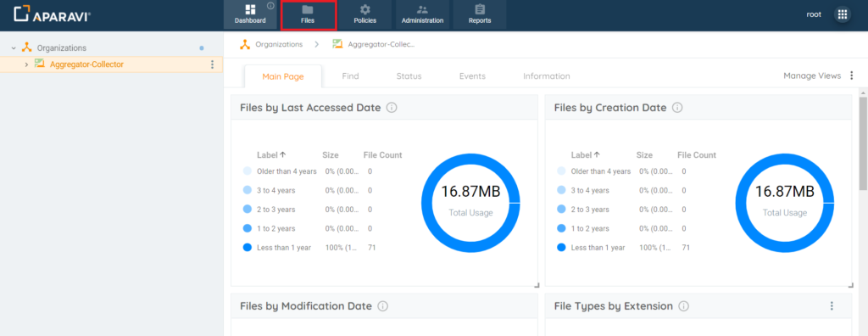Image resolution: width=868 pixels, height=336 pixels.
Task: Toggle 'Older than 4 years' swatch in Creation Date
Action: click(x=561, y=171)
